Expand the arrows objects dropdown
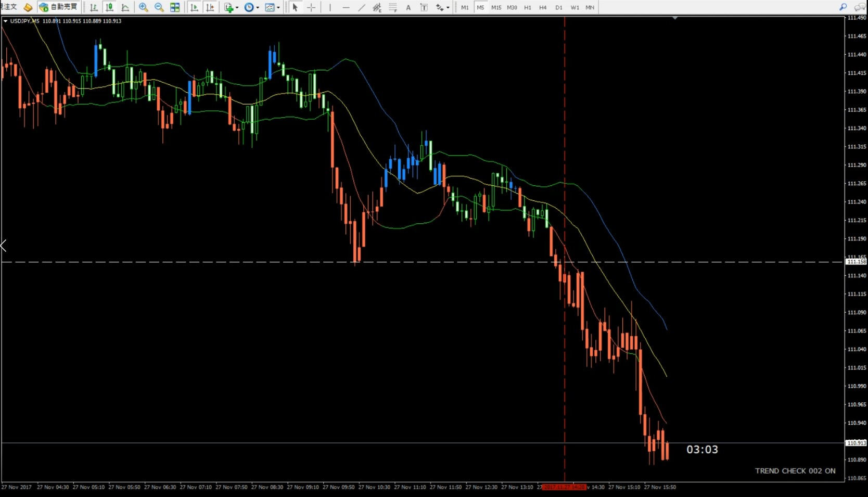The height and width of the screenshot is (497, 868). coord(448,7)
